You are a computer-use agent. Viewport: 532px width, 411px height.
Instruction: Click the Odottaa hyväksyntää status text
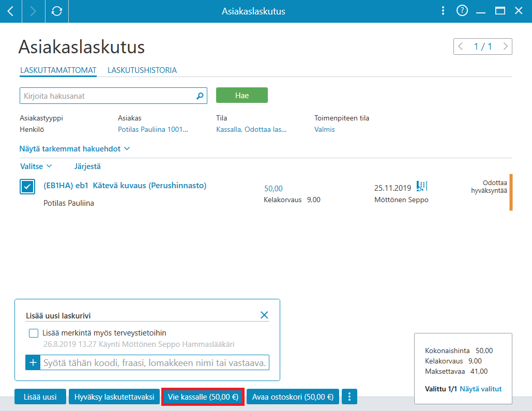click(x=489, y=187)
